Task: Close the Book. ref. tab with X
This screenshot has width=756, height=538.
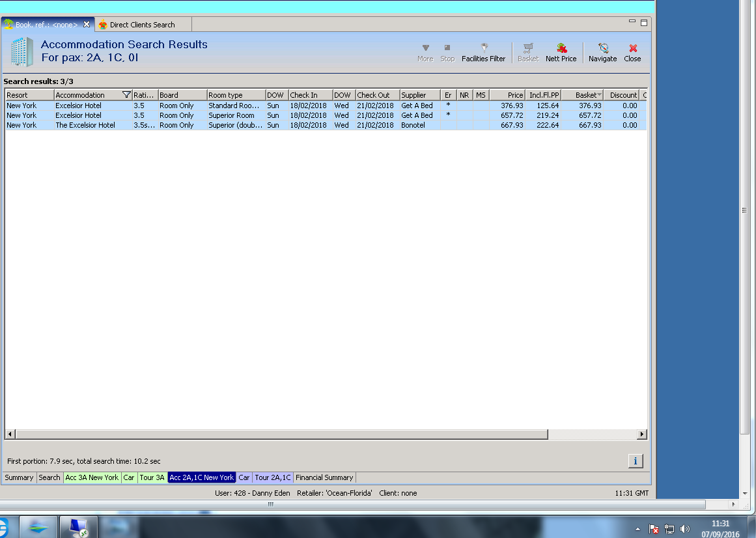Action: pos(87,24)
